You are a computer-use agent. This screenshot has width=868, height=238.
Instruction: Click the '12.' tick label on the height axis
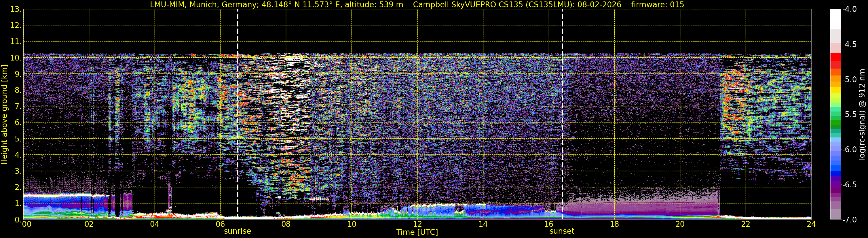[x=16, y=26]
